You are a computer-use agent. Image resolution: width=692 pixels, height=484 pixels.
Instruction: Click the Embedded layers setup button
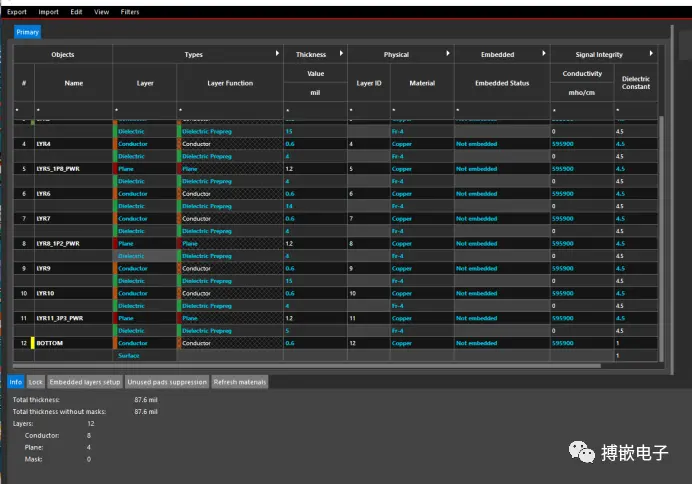pyautogui.click(x=85, y=382)
